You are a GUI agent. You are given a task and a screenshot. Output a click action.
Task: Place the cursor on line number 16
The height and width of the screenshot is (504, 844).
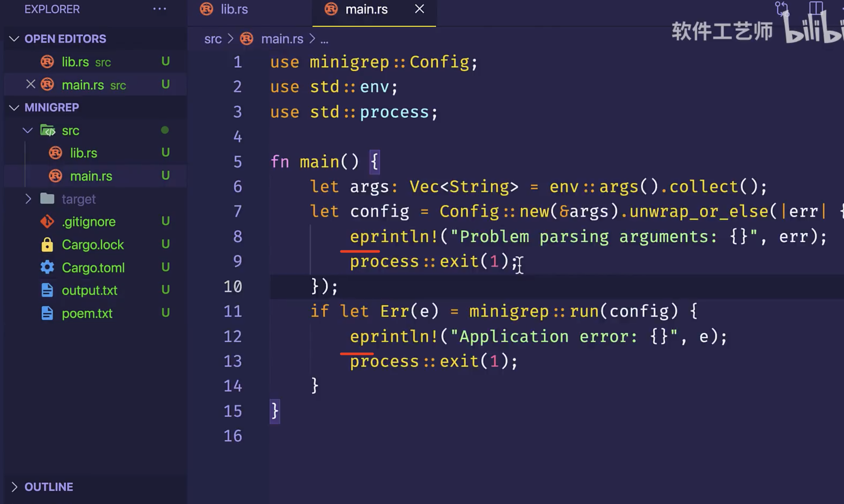tap(233, 436)
